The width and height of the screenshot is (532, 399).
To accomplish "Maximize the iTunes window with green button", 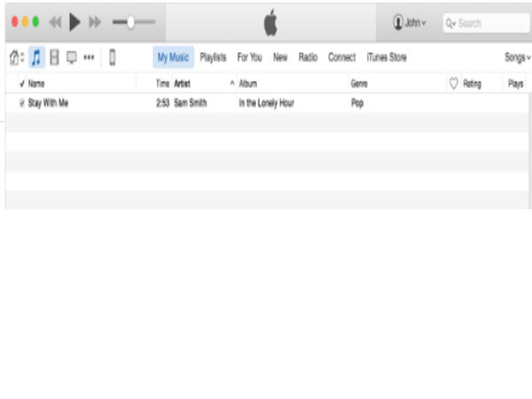I will (35, 22).
